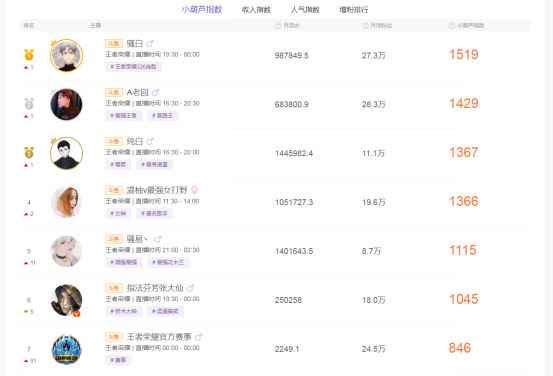Image resolution: width=553 pixels, height=376 pixels.
Task: Switch to the 小葫芦指数 tab
Action: click(202, 10)
